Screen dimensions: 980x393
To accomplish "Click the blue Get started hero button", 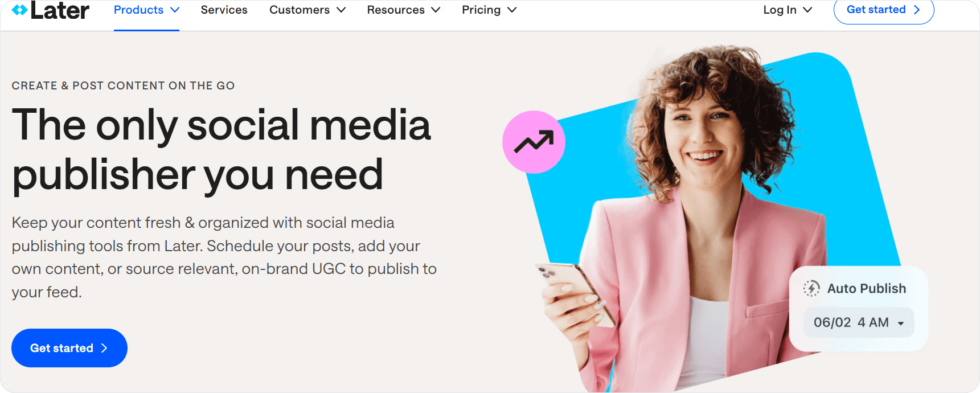I will [x=69, y=348].
